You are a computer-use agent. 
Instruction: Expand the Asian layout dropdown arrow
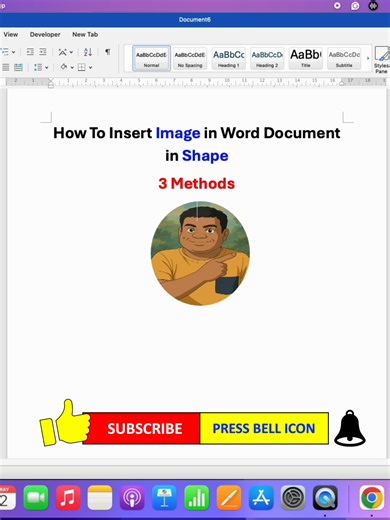[71, 52]
